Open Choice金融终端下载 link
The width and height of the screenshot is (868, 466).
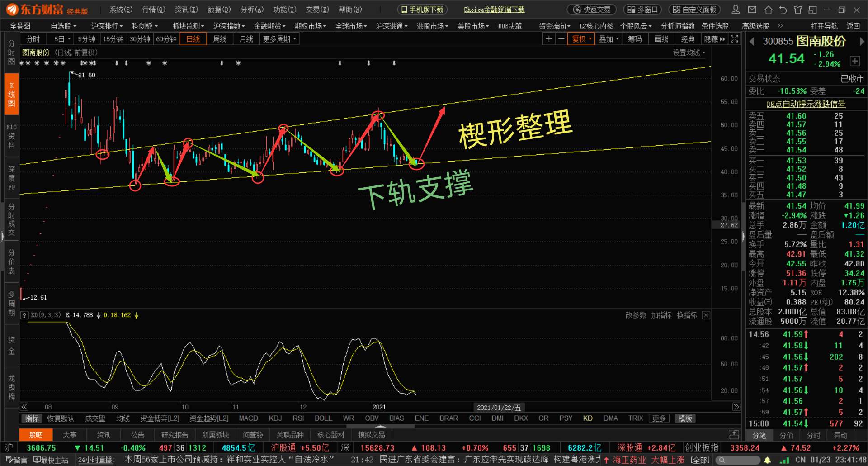pyautogui.click(x=494, y=10)
